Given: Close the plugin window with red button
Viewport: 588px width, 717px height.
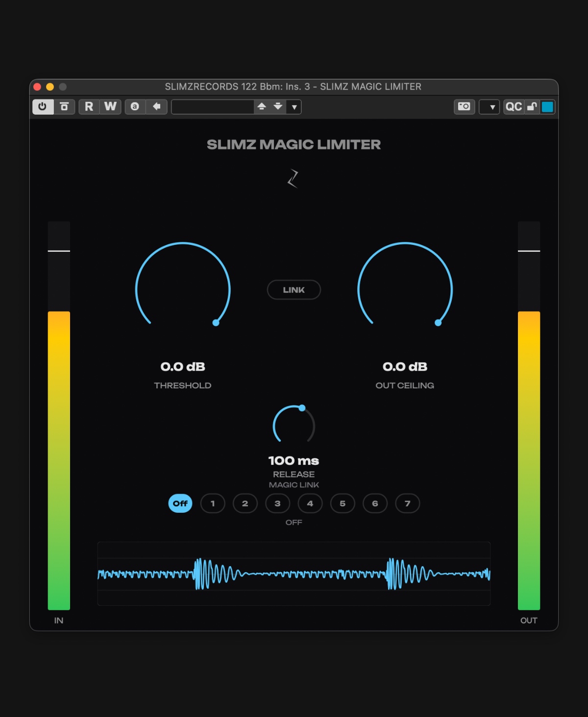Looking at the screenshot, I should [x=37, y=87].
